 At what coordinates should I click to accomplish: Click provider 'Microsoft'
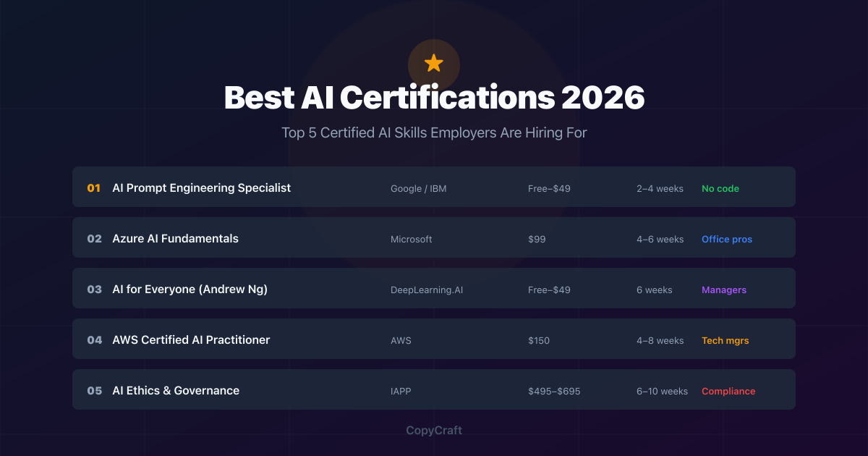pyautogui.click(x=412, y=240)
